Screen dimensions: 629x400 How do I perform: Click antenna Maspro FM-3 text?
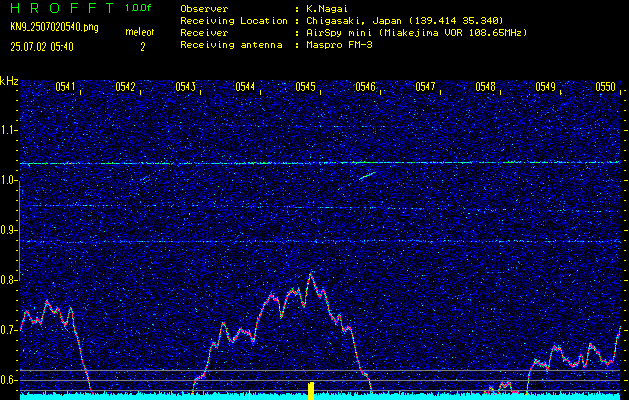339,45
